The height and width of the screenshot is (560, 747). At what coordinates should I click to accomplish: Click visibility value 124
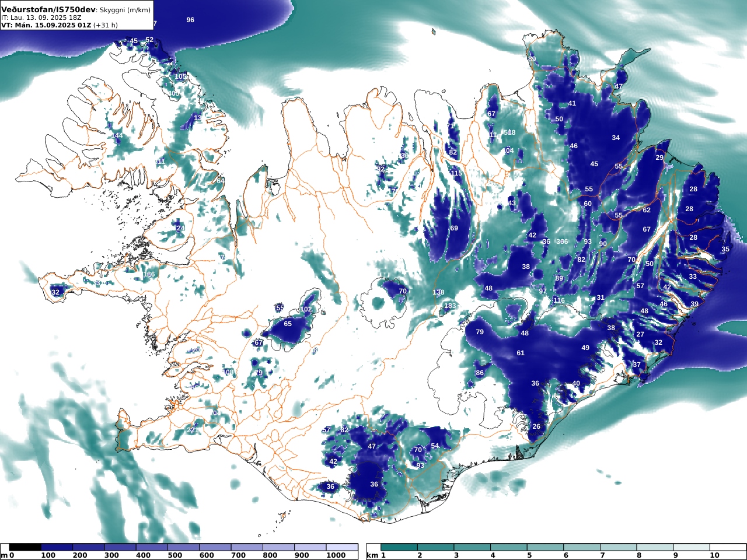179,228
